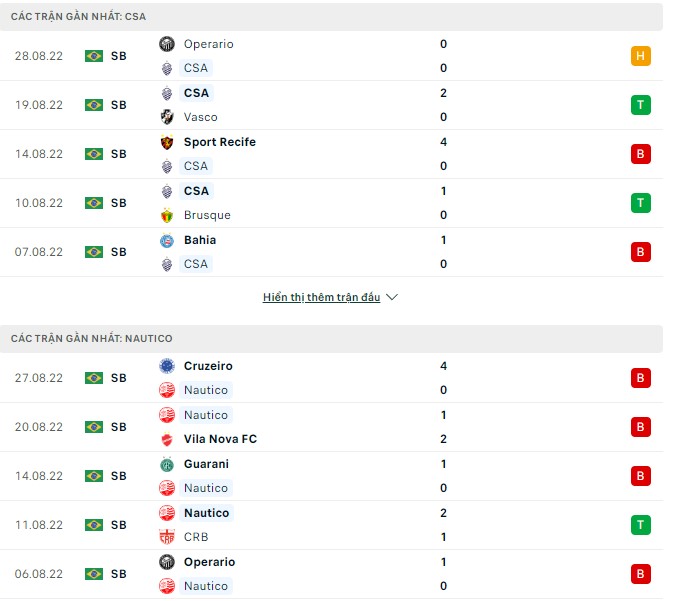Viewport: 675px width, 601px height.
Task: Click the Vila Nova FC crest icon
Action: (x=167, y=439)
